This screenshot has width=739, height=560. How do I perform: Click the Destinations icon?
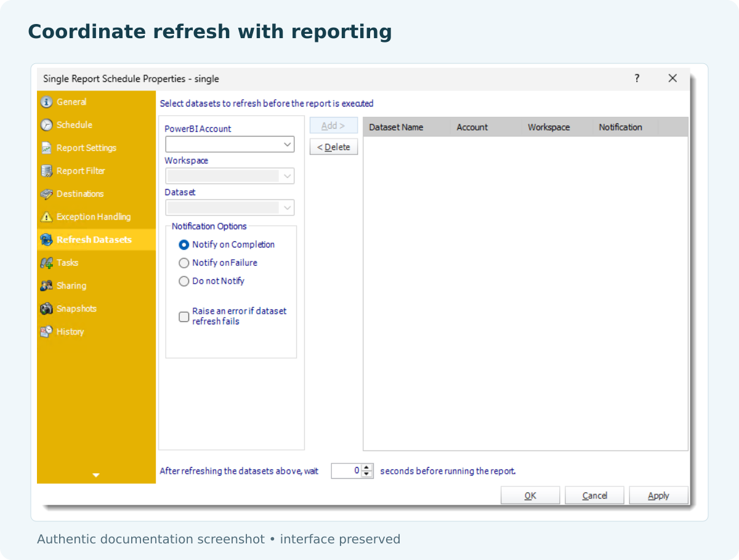pos(46,194)
